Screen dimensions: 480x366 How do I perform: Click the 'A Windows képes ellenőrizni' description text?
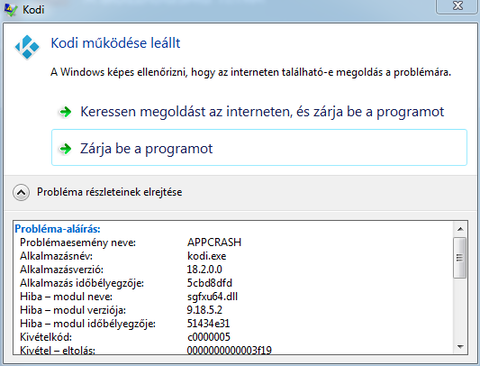click(251, 72)
